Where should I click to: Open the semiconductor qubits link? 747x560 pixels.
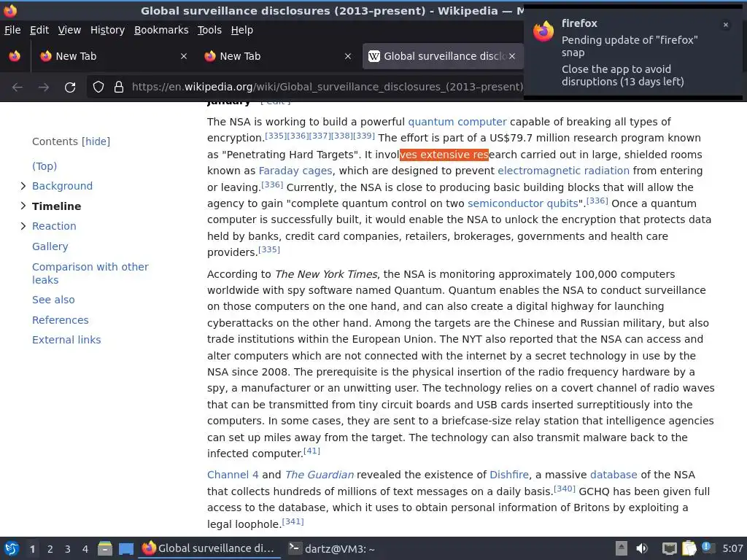[523, 204]
